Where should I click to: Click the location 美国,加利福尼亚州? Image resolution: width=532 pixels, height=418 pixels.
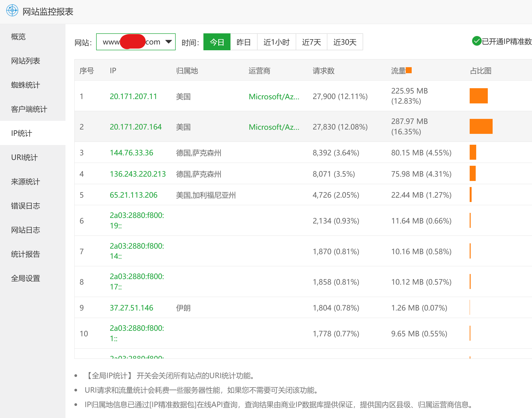point(206,195)
